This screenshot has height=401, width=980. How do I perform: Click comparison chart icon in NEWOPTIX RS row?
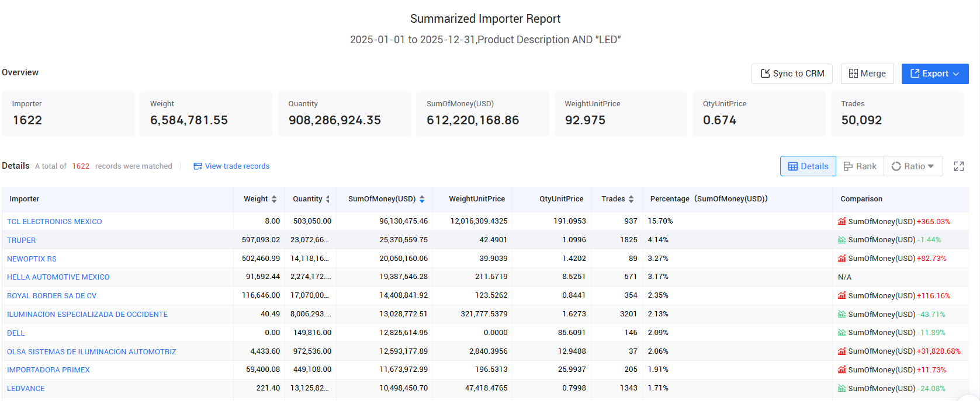842,259
